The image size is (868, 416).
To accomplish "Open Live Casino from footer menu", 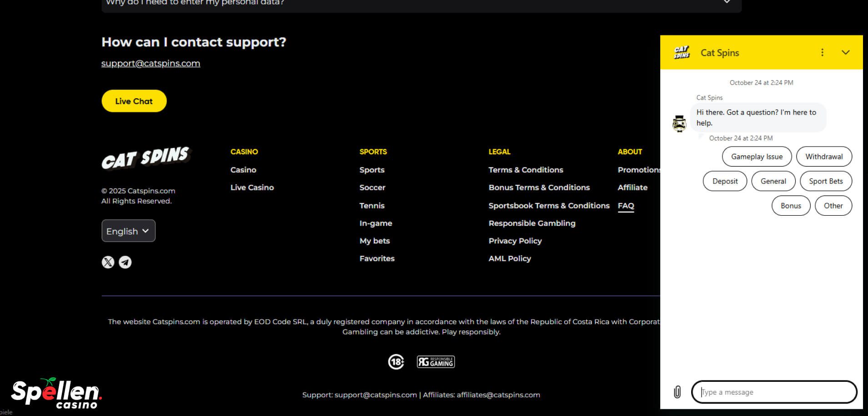I will point(252,188).
